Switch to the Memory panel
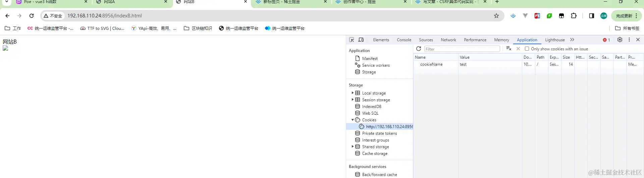The image size is (644, 178). click(501, 40)
